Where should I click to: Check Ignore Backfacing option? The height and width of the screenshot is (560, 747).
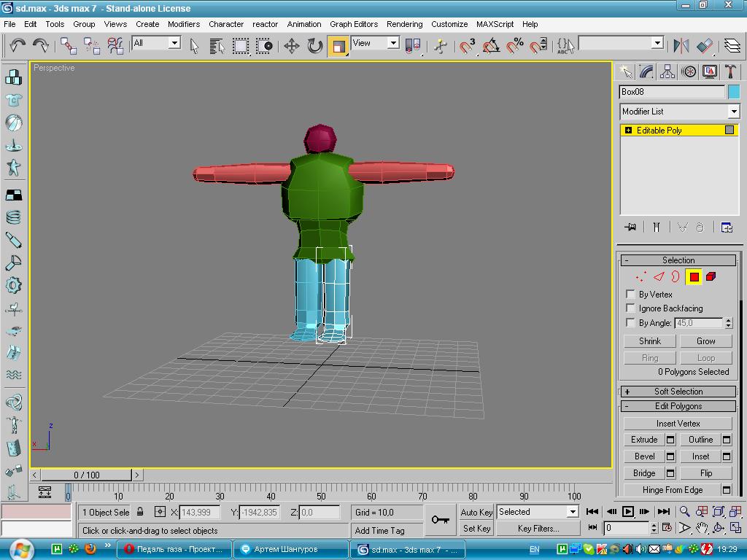(x=630, y=308)
